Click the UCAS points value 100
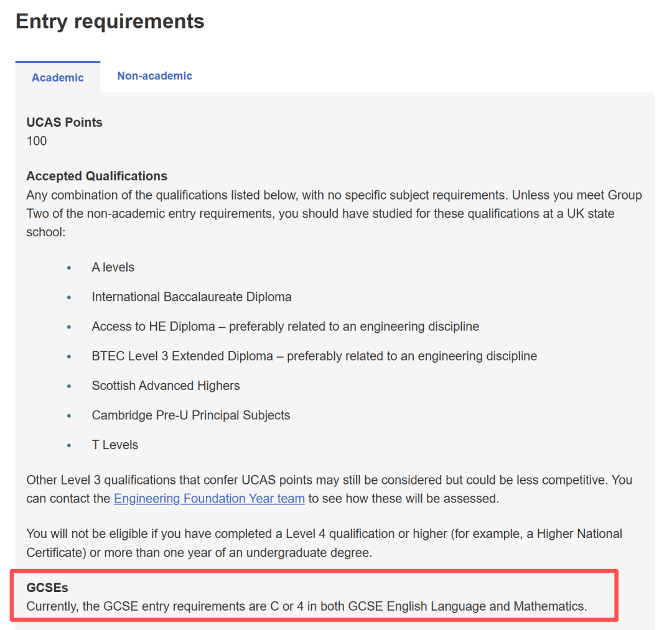Viewport: 672px width, 630px height. [37, 141]
